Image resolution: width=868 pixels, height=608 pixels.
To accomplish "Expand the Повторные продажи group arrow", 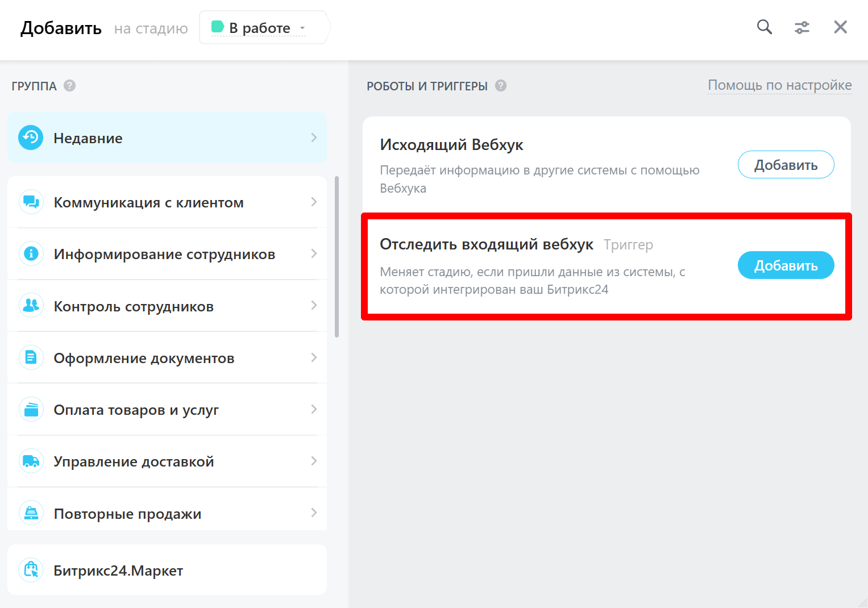I will pos(314,513).
